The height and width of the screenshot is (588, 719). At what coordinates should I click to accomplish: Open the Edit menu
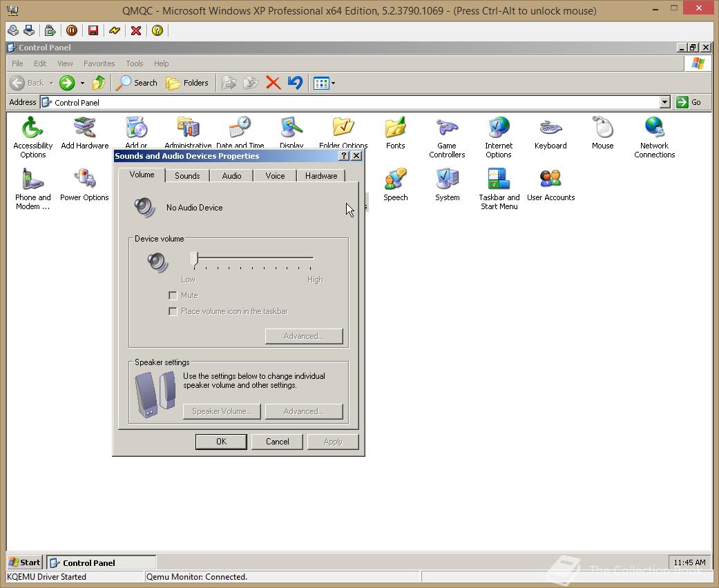tap(40, 63)
